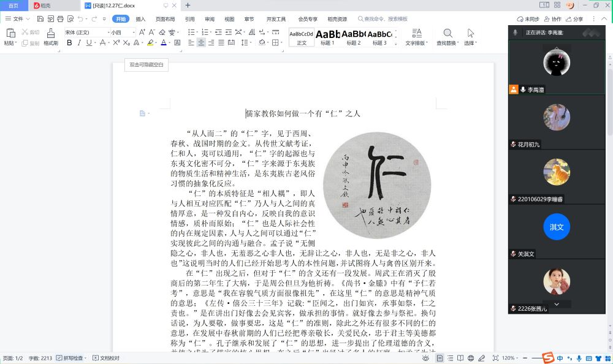
Task: Click the save icon in quick access toolbar
Action: 40,19
